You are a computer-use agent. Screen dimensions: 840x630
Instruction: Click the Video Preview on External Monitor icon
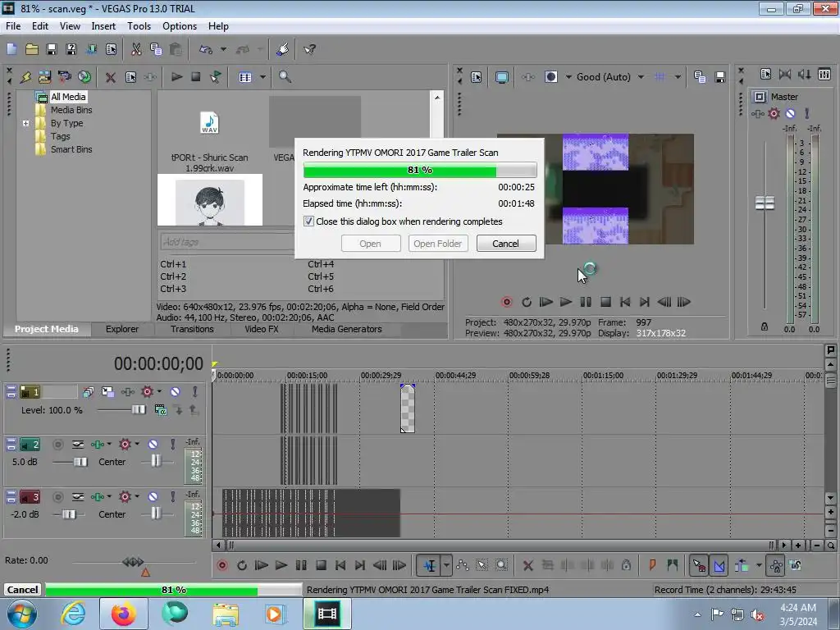(x=501, y=77)
